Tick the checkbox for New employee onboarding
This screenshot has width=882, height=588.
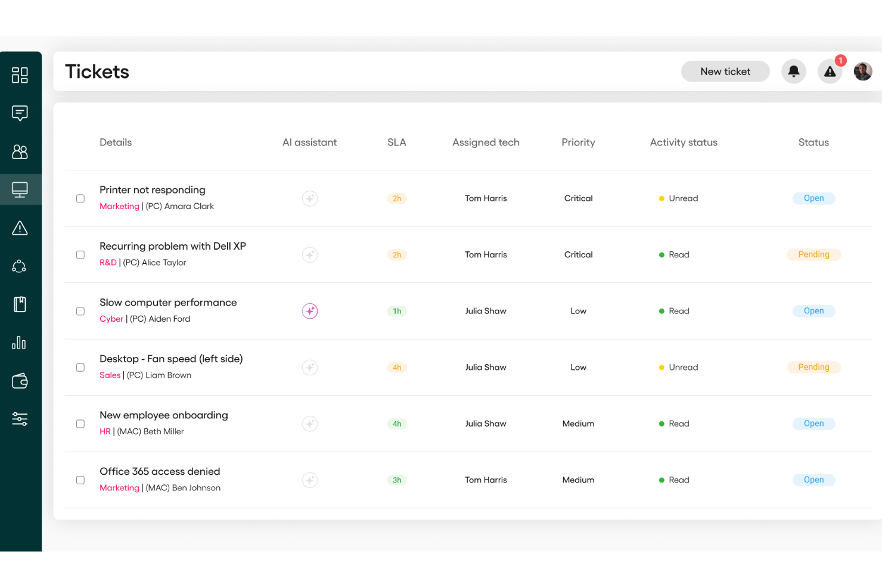pyautogui.click(x=80, y=424)
